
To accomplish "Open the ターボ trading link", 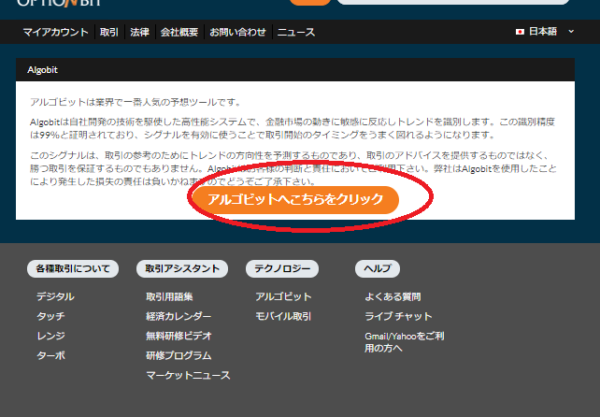I will pos(50,355).
